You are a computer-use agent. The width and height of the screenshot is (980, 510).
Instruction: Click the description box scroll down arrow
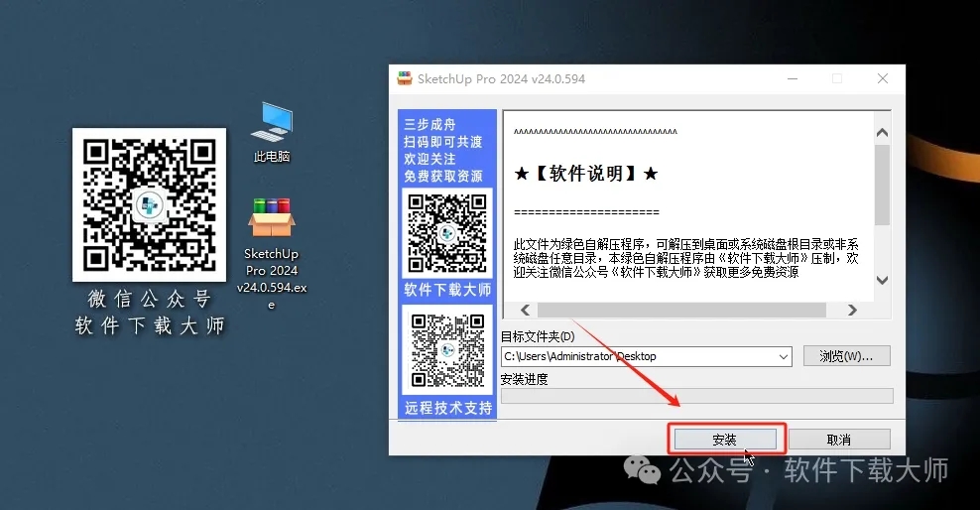(x=882, y=280)
